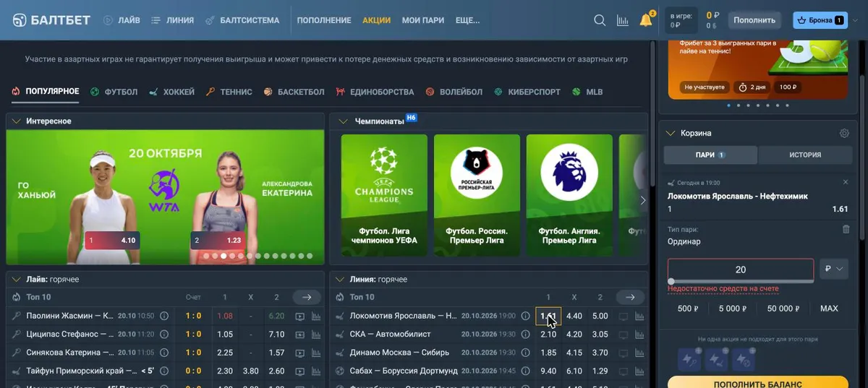Screen dimensions: 868x388
Task: Select the first dot in the promo carousel
Action: (x=728, y=105)
